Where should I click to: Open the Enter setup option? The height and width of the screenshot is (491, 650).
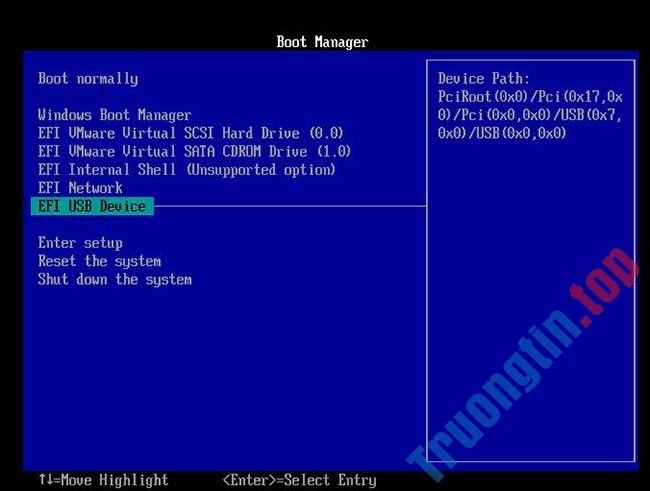pyautogui.click(x=80, y=243)
